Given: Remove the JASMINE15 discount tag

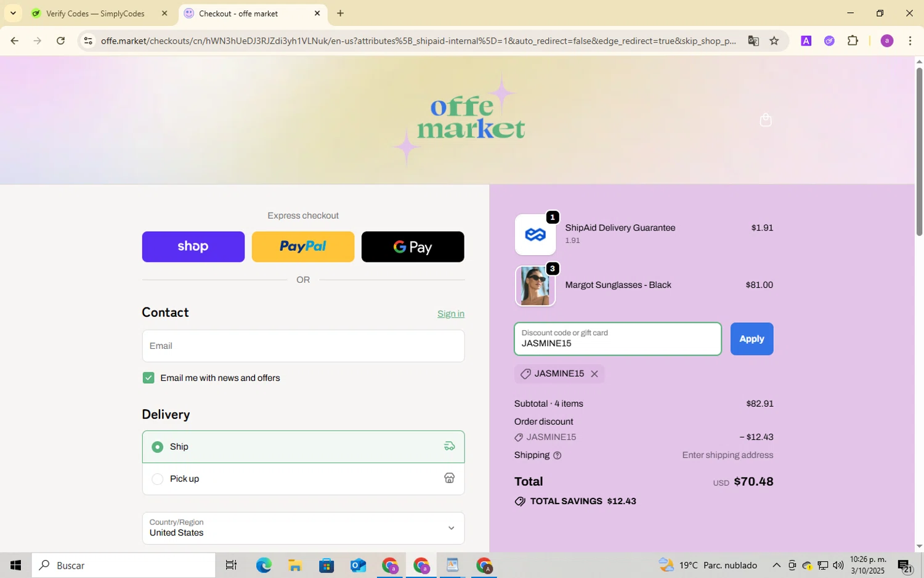Looking at the screenshot, I should (x=594, y=374).
